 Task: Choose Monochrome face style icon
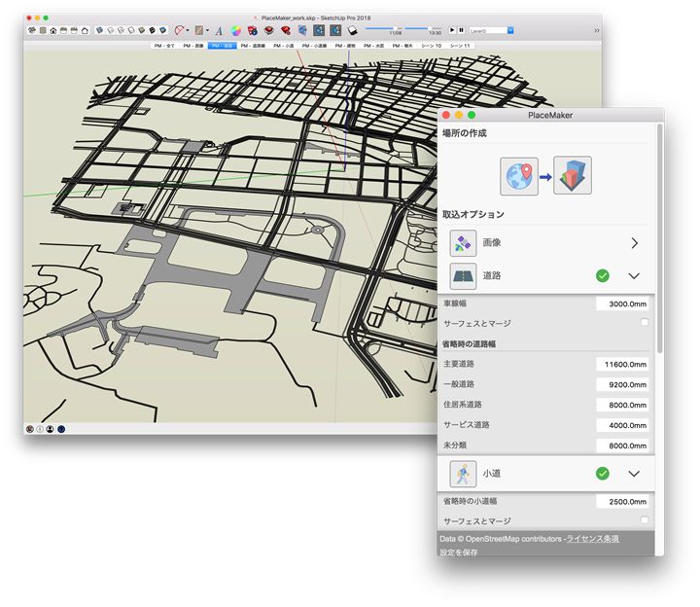coord(162,30)
